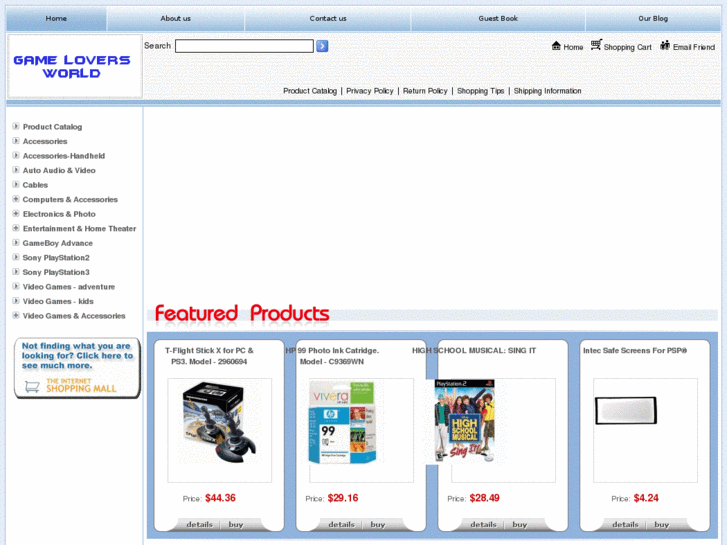Click the Intec Safe Screens product image
727x545 pixels.
tap(626, 410)
